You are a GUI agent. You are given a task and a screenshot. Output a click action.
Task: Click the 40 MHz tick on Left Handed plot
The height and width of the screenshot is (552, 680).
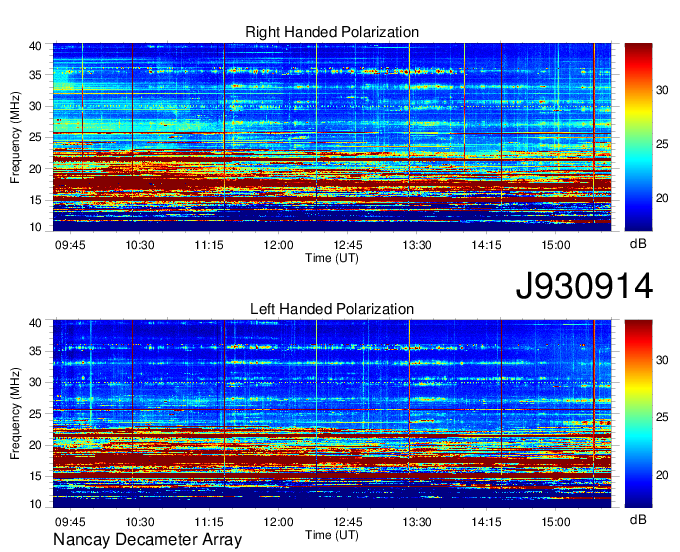tap(35, 323)
